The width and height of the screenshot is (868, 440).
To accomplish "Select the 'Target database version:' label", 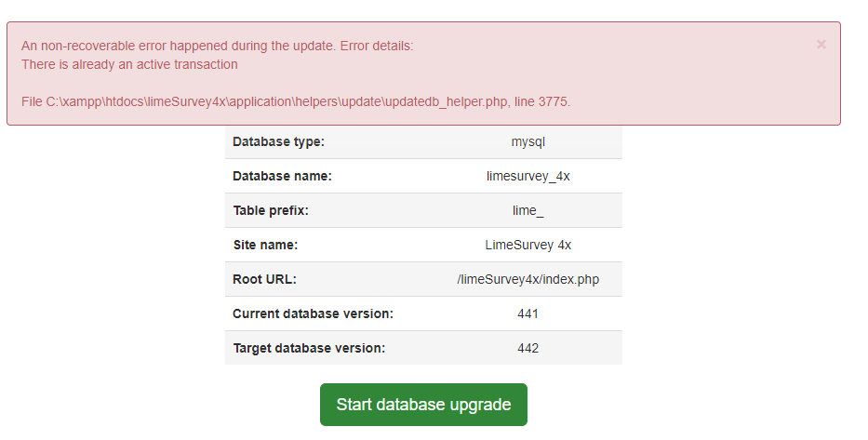I will [x=309, y=348].
